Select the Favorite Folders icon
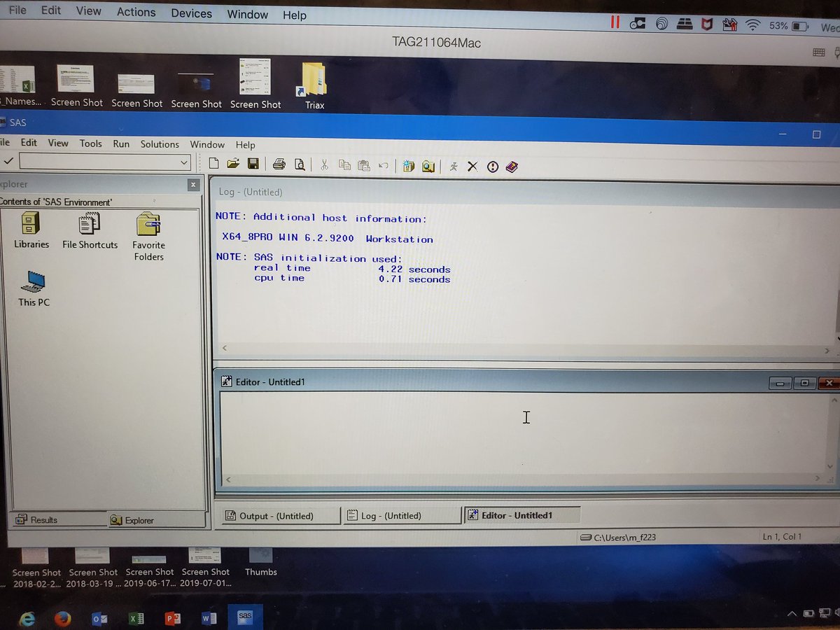 [148, 237]
